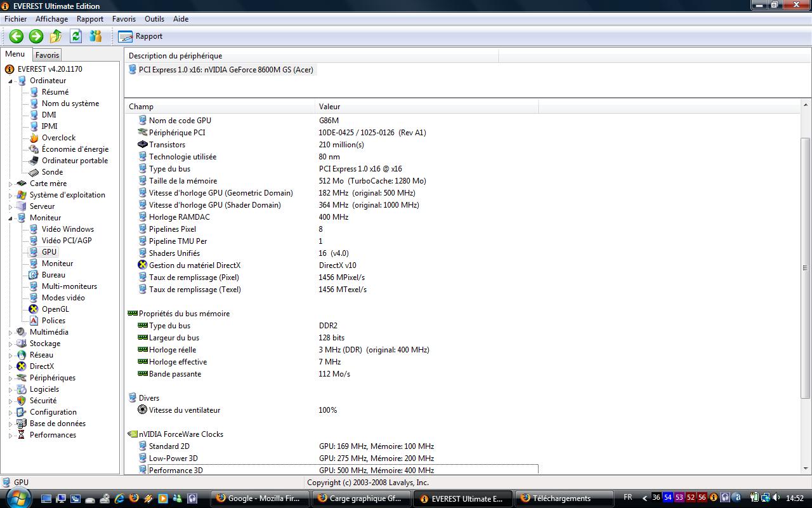Go up one level using the toolbar

click(56, 36)
